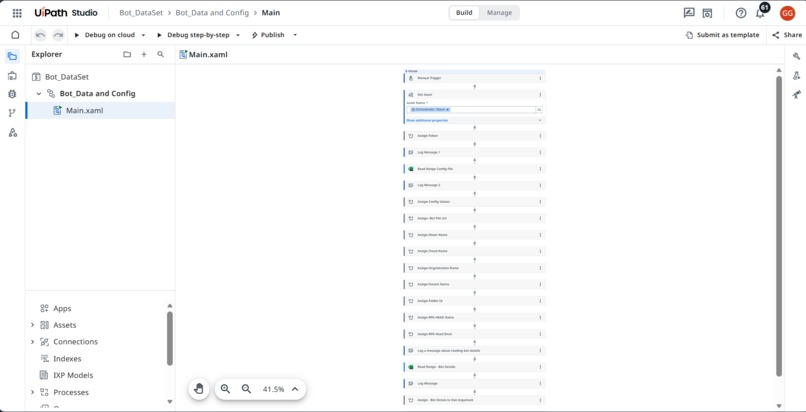The width and height of the screenshot is (806, 412).
Task: Expand the Processes tree node
Action: [x=32, y=392]
